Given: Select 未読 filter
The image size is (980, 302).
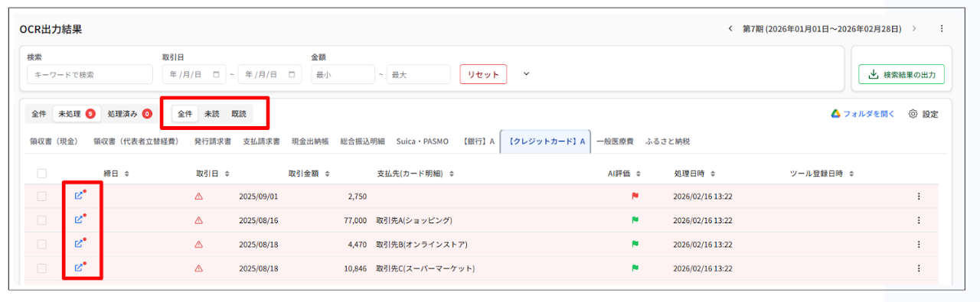Looking at the screenshot, I should pos(211,114).
